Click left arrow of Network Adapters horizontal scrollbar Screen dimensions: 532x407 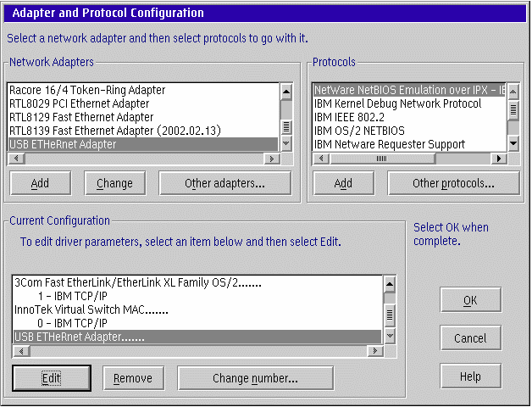coord(16,159)
